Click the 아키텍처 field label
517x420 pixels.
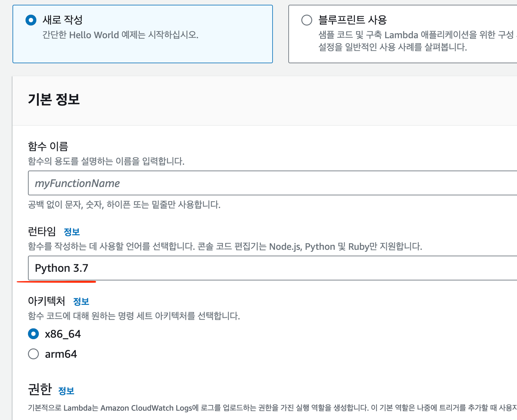coord(47,301)
